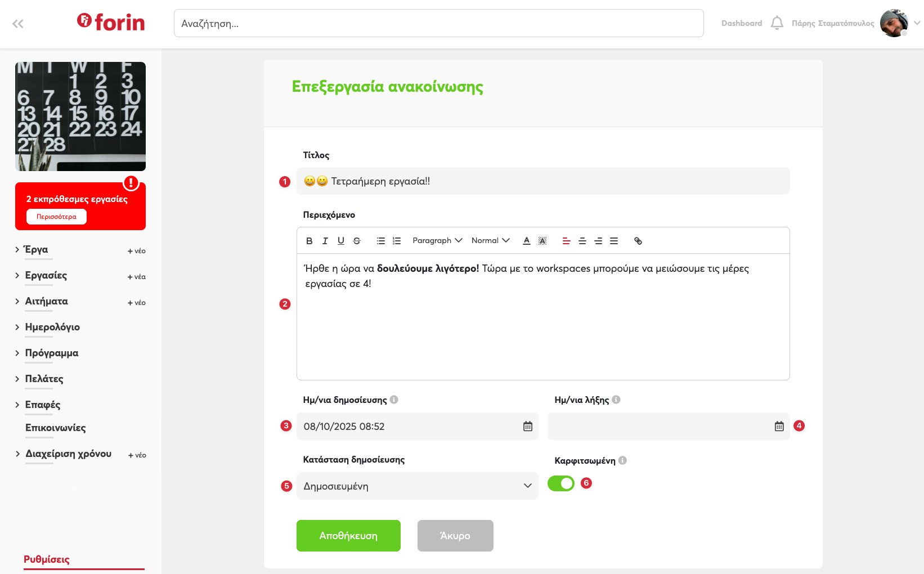Click the green Αποθήκευση button
The height and width of the screenshot is (574, 924).
tap(348, 536)
